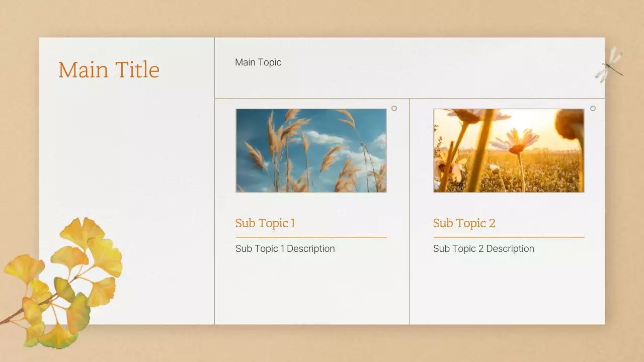The width and height of the screenshot is (644, 362).
Task: Click the empty space below the Main Title
Action: (x=126, y=151)
